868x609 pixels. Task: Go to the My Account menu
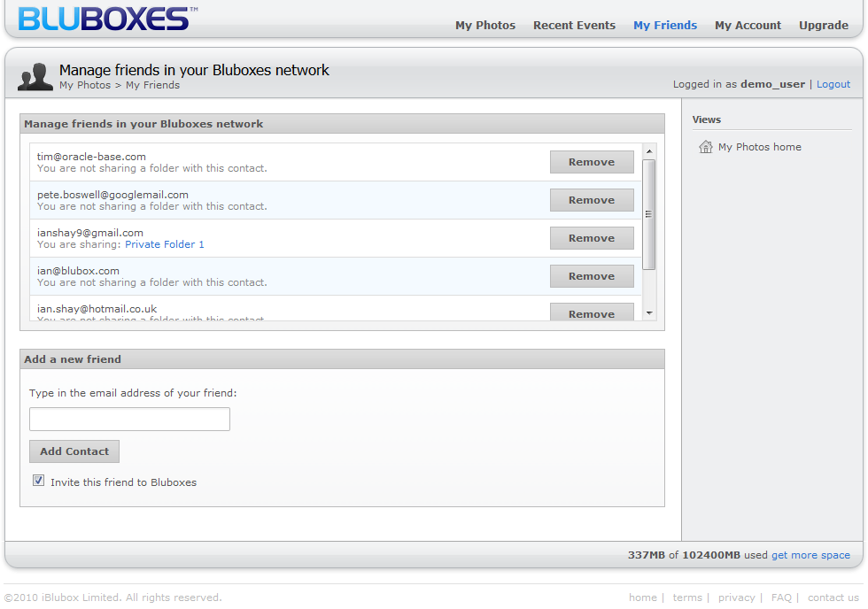[748, 26]
